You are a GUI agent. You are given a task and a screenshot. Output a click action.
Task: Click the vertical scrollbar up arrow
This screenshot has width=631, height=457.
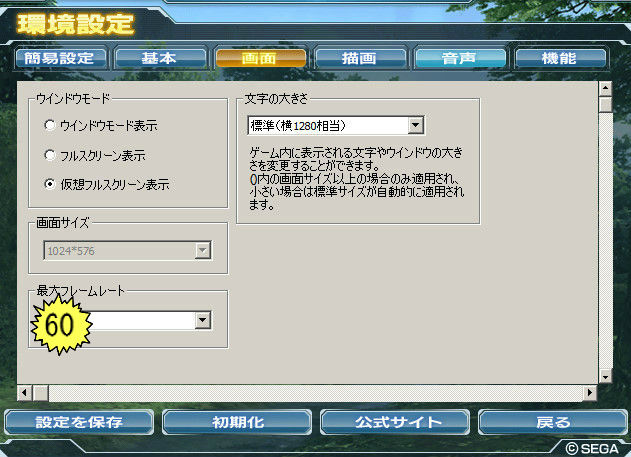point(605,88)
